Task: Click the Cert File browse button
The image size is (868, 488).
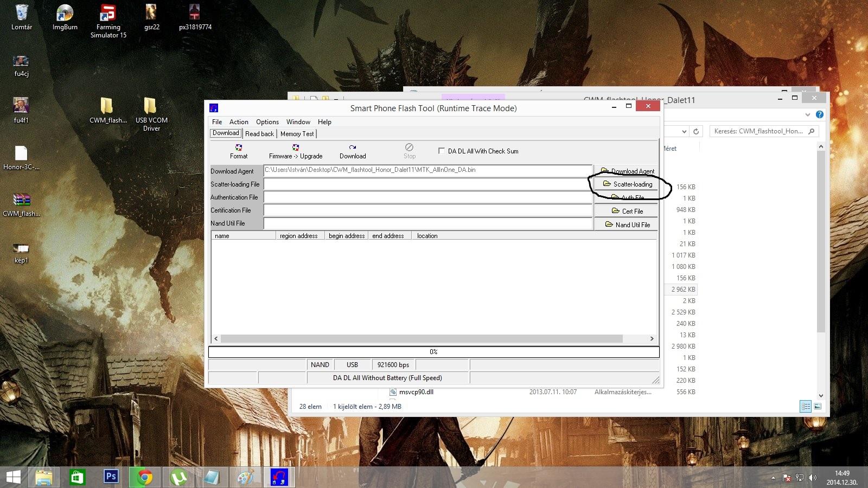Action: [626, 211]
